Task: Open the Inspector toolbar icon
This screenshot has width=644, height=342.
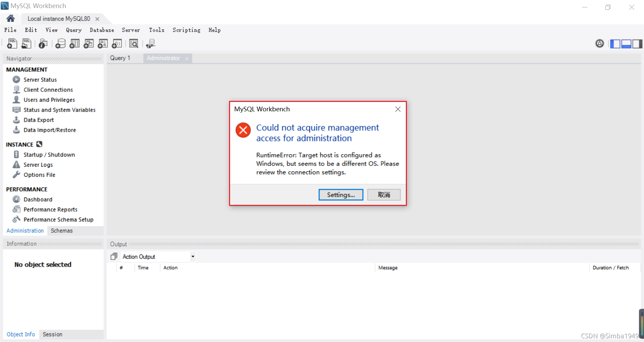Action: (x=43, y=44)
